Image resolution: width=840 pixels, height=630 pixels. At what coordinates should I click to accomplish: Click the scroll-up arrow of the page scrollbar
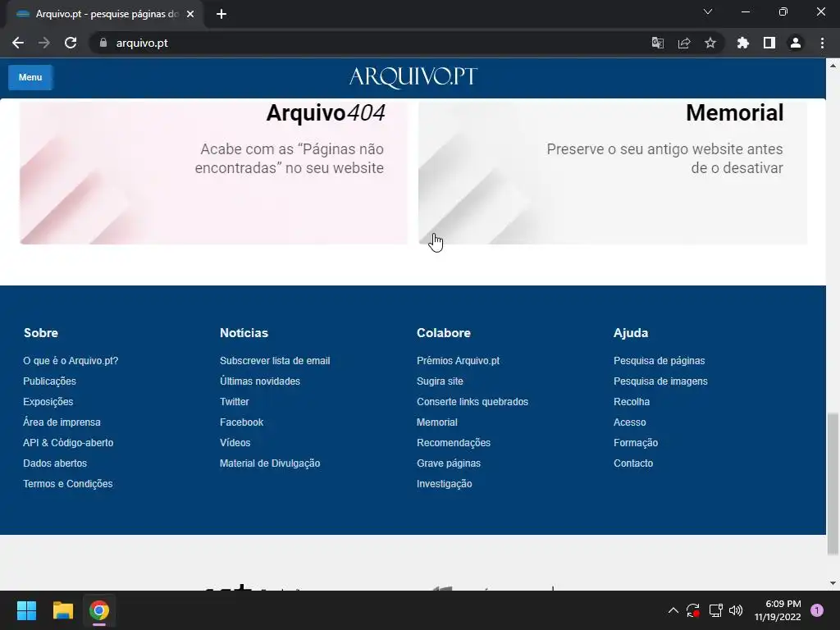[833, 66]
